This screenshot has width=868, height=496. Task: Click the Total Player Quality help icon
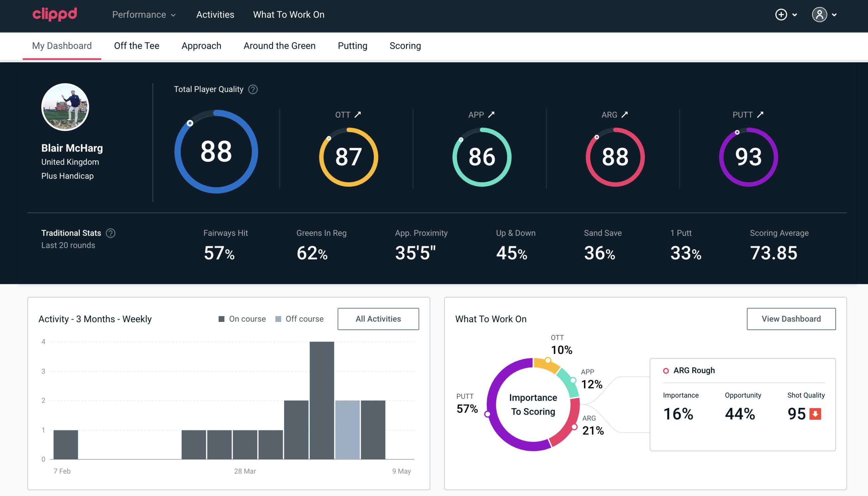(x=251, y=89)
